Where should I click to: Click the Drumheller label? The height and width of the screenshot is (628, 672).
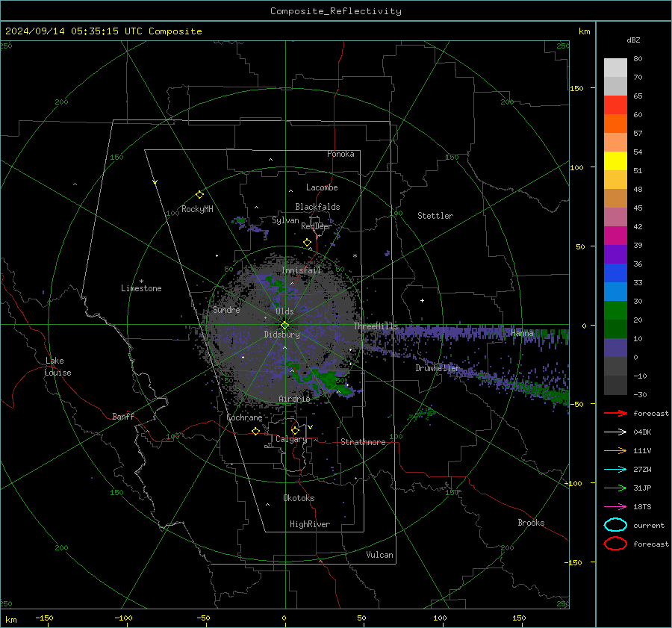tap(437, 368)
